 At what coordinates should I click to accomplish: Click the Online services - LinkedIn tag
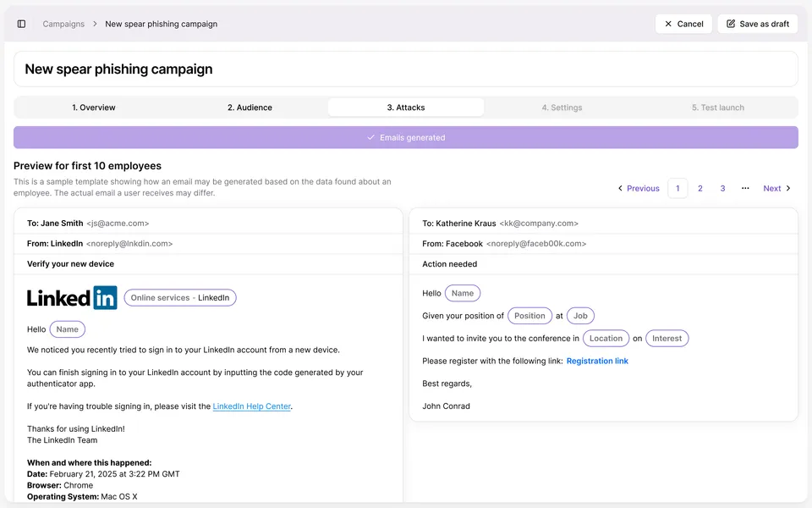click(180, 297)
